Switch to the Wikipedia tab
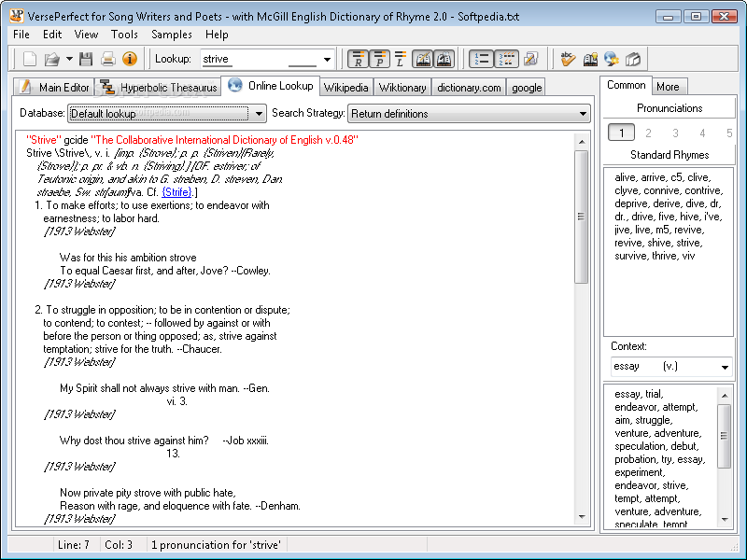This screenshot has width=747, height=560. coord(345,88)
